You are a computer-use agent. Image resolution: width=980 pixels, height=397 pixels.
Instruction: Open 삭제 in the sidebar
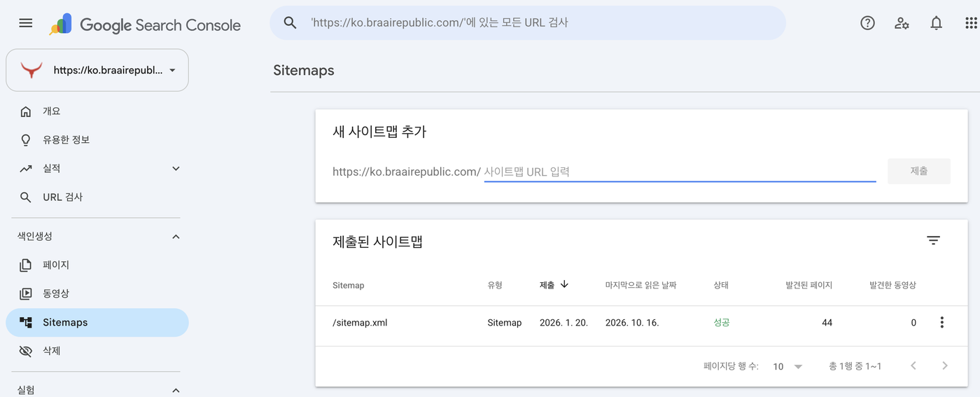pos(97,351)
